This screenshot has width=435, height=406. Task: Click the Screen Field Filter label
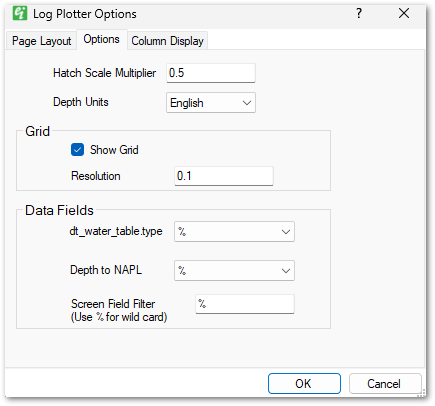[113, 304]
